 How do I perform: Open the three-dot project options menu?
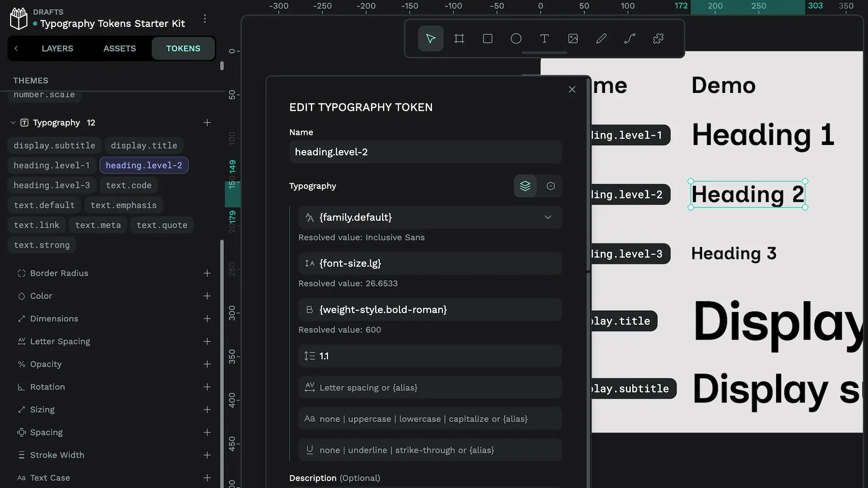tap(205, 18)
